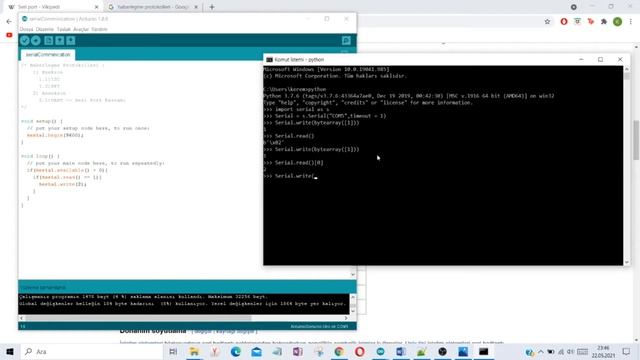The image size is (640, 360).
Task: Open Task View from the taskbar
Action: (173, 351)
